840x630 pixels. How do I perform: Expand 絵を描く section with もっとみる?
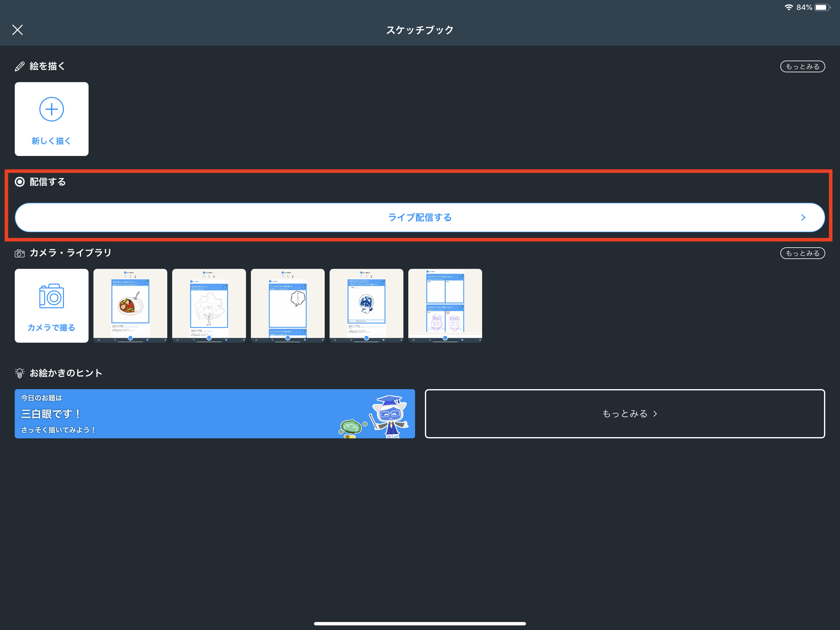click(802, 66)
